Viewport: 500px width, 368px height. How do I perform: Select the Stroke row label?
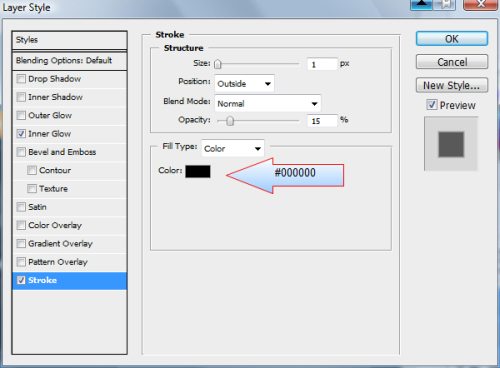[x=42, y=280]
